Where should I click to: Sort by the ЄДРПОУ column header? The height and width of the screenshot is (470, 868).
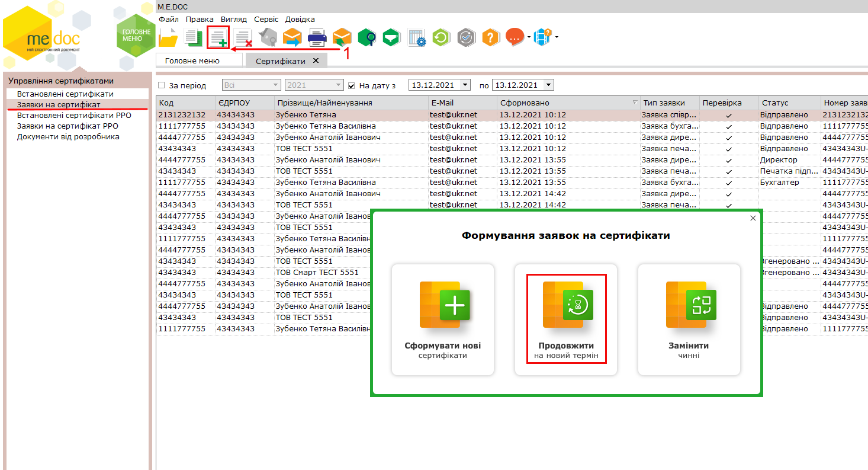coord(245,103)
